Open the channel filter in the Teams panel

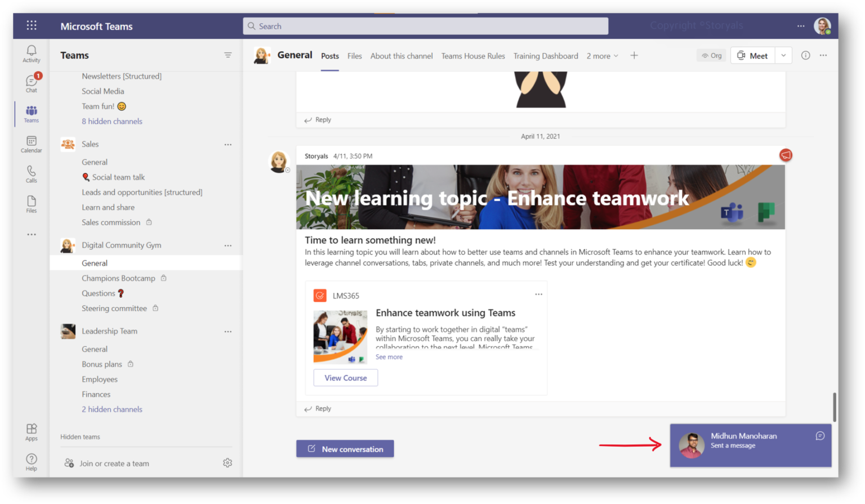228,55
